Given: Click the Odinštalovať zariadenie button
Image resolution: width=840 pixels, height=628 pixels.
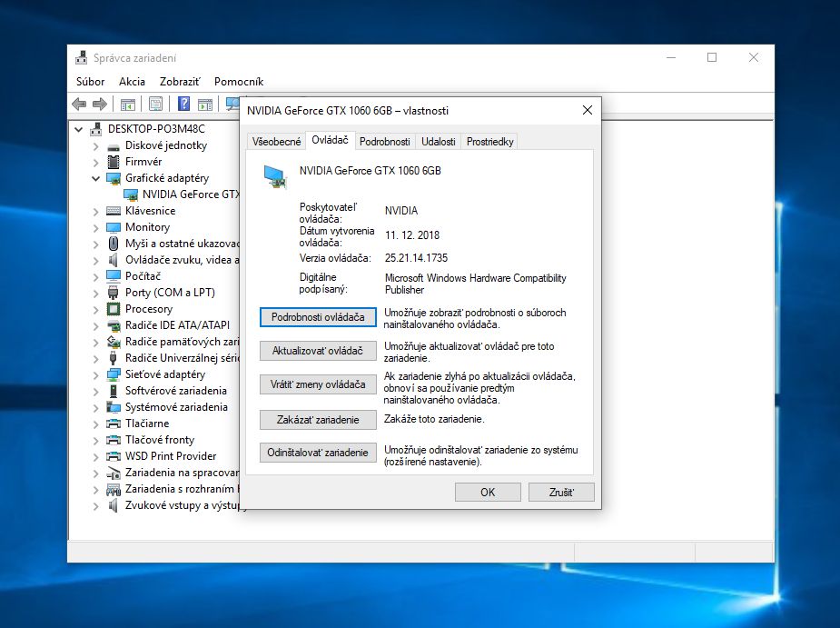Looking at the screenshot, I should (318, 453).
